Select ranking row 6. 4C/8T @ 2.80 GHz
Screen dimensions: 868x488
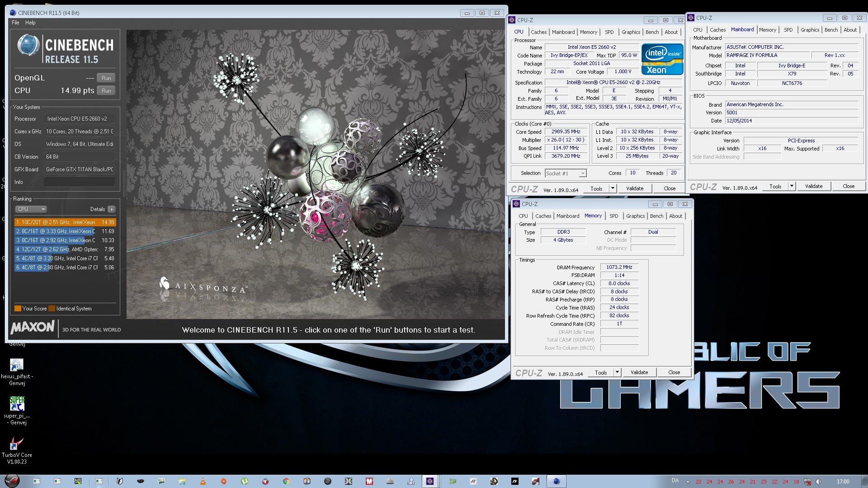coord(65,267)
